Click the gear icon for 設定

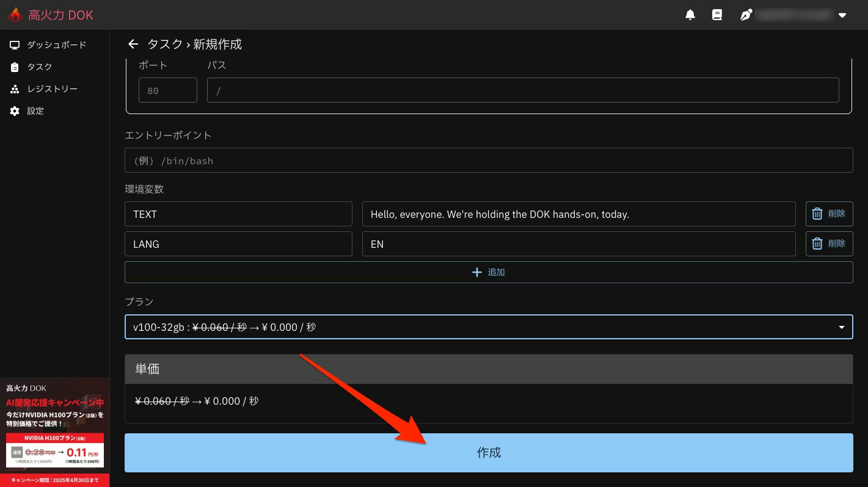coord(15,111)
